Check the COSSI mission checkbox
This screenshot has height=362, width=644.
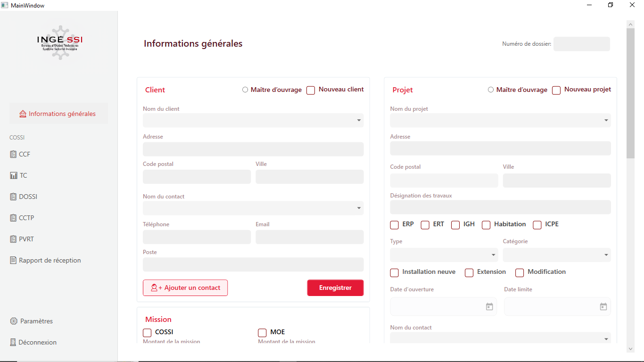click(147, 333)
